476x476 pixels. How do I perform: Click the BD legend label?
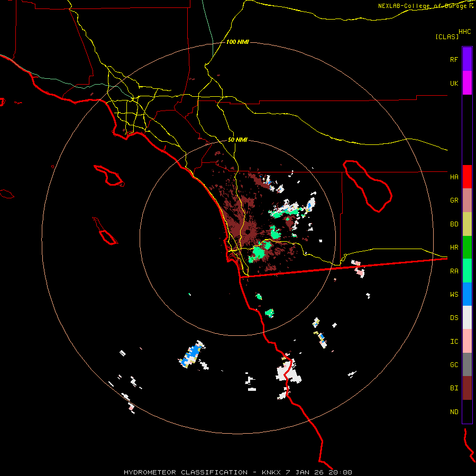pos(454,224)
